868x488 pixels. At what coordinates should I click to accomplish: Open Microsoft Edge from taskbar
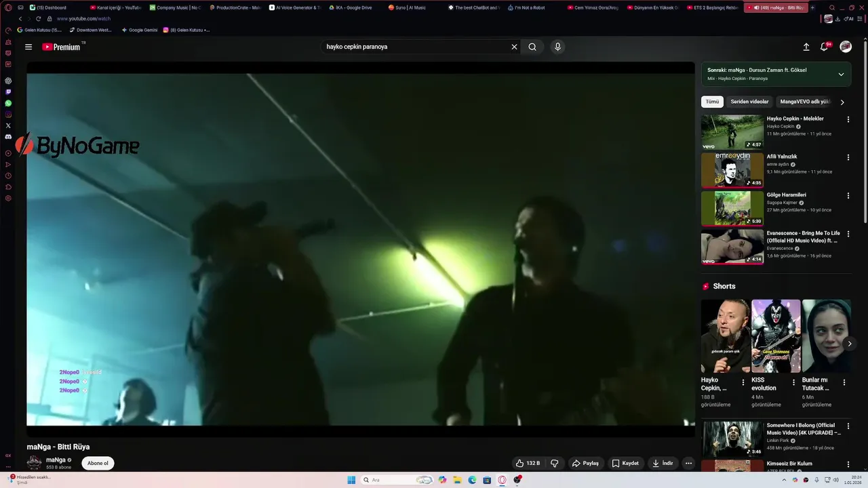472,480
